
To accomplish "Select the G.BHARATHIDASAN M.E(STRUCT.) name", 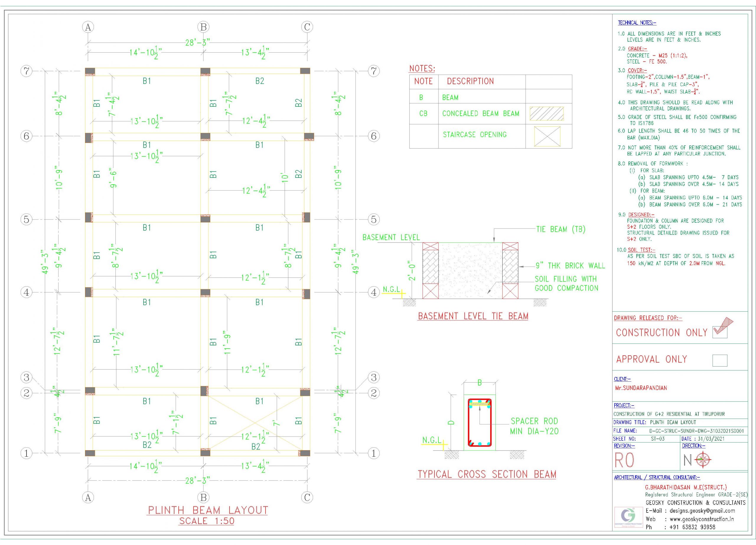I will point(686,487).
